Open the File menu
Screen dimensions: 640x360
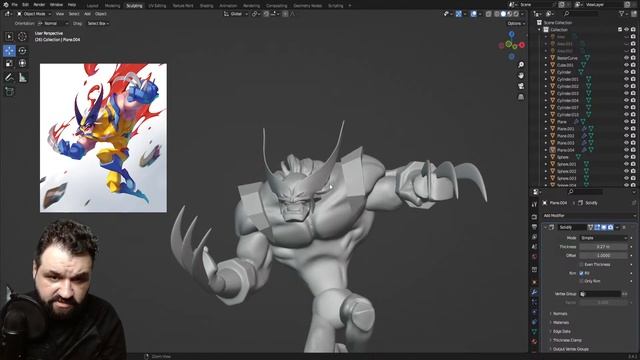click(15, 5)
